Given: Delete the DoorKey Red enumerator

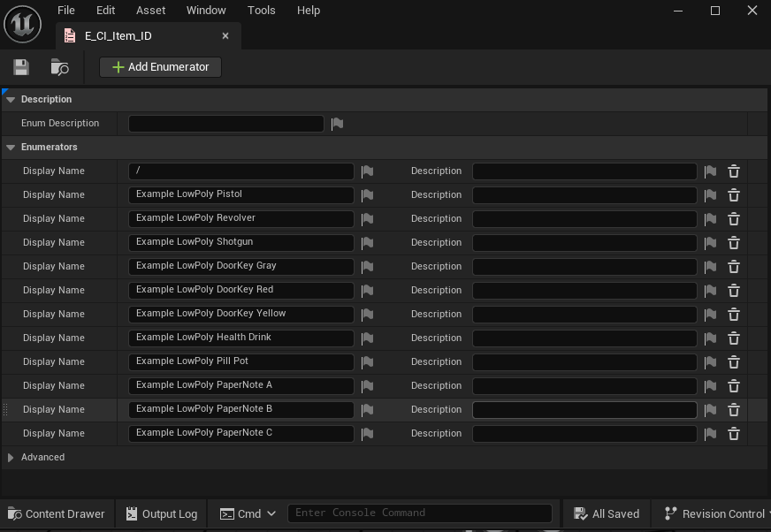Looking at the screenshot, I should (x=734, y=291).
